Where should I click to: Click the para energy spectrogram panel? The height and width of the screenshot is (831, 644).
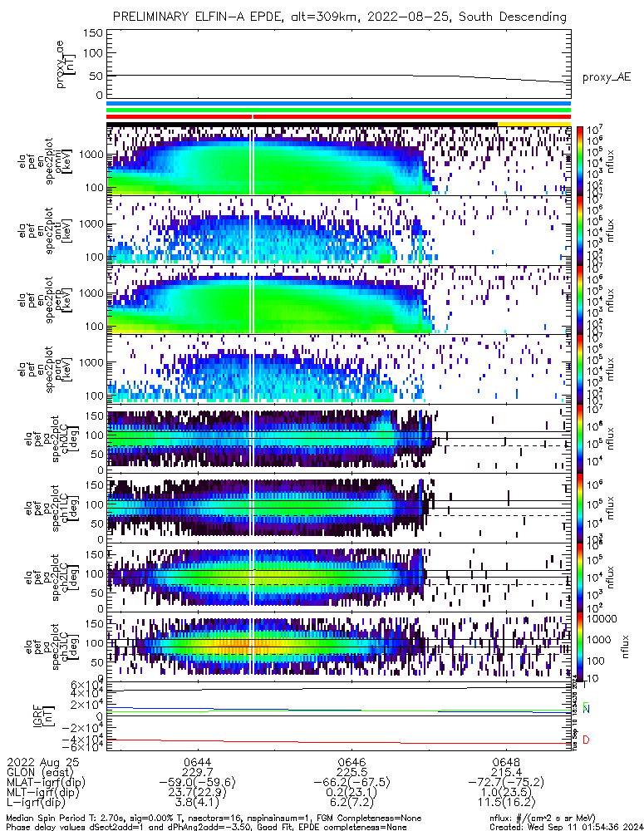pyautogui.click(x=339, y=370)
